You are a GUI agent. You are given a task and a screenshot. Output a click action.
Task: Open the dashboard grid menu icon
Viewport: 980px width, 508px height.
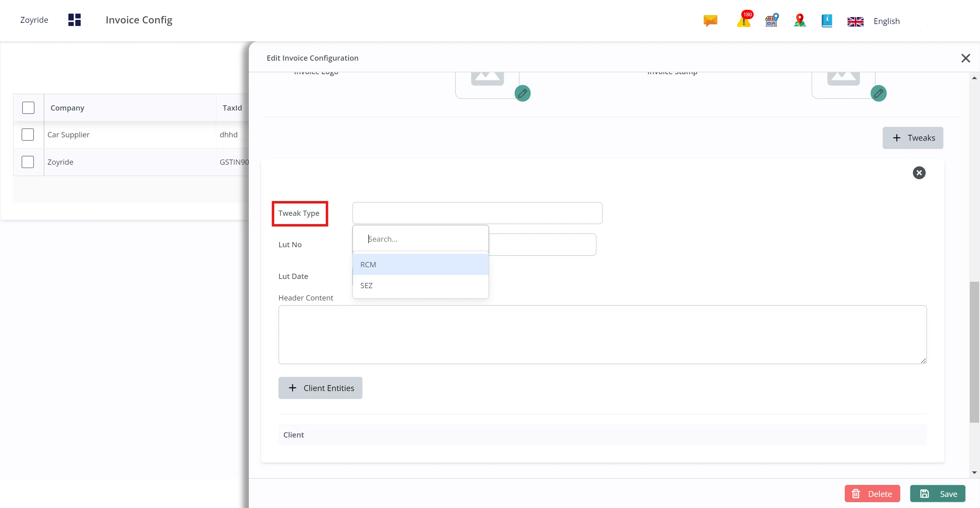[74, 20]
